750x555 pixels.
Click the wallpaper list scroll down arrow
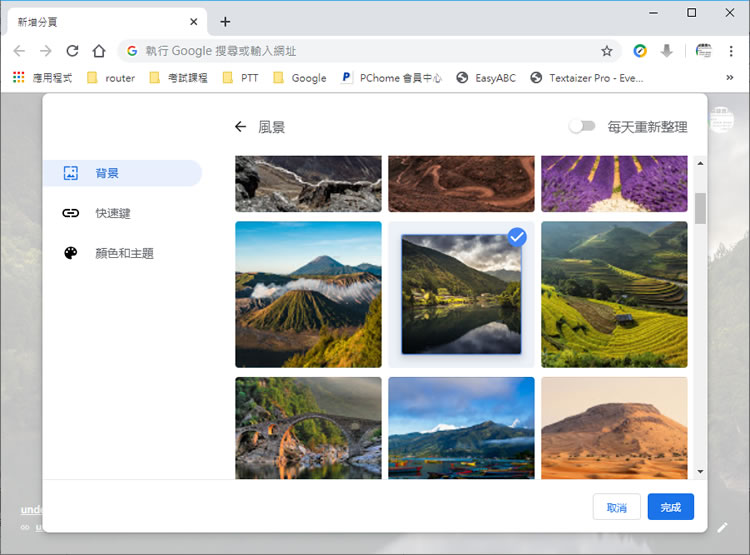(700, 472)
